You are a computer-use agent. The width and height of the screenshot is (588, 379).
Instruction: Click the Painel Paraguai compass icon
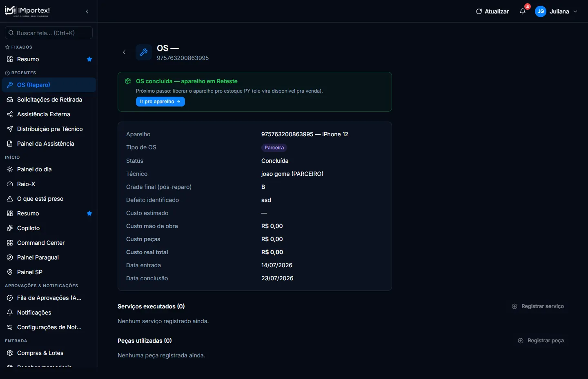pyautogui.click(x=10, y=257)
